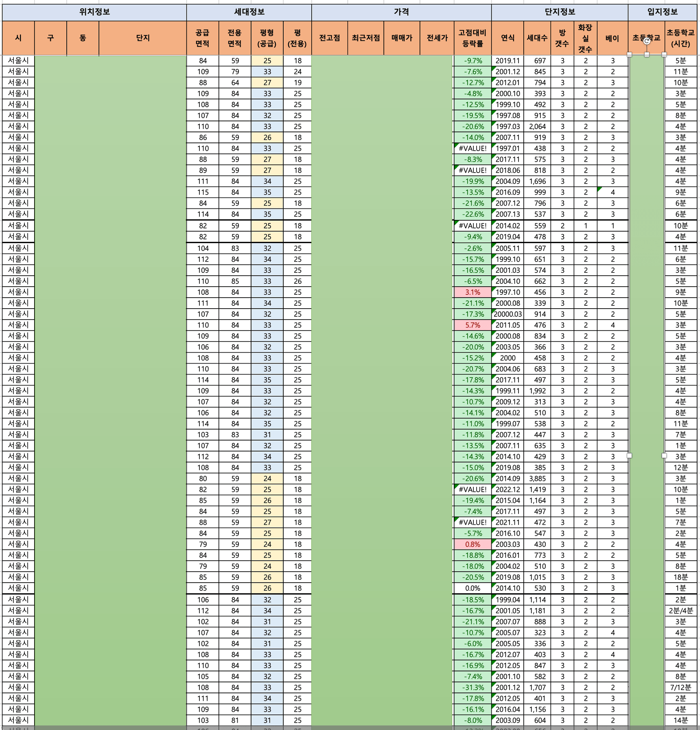Select the 베이 column header

(612, 38)
